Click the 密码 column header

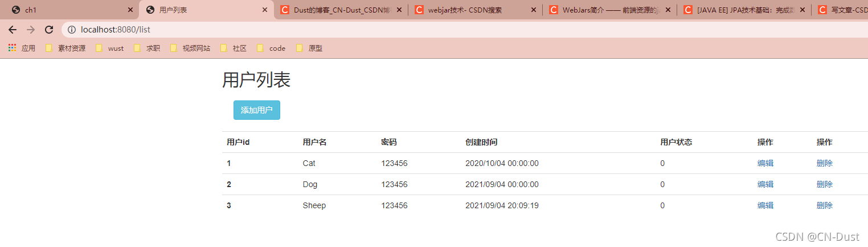point(389,142)
